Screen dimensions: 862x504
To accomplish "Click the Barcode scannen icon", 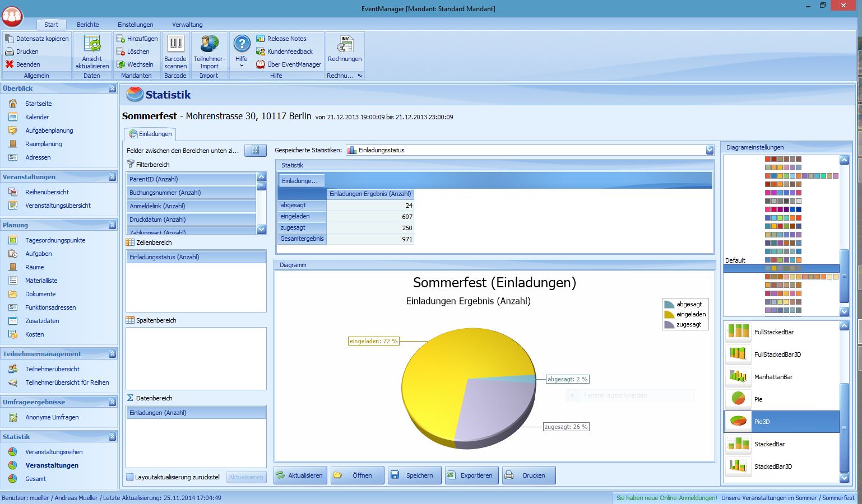I will tap(175, 45).
